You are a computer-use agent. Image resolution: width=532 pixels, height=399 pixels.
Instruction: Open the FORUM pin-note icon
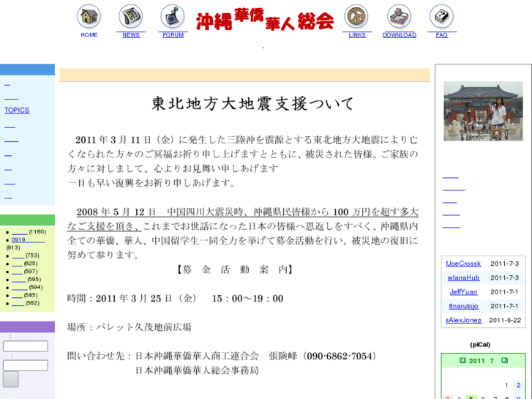coord(173,16)
